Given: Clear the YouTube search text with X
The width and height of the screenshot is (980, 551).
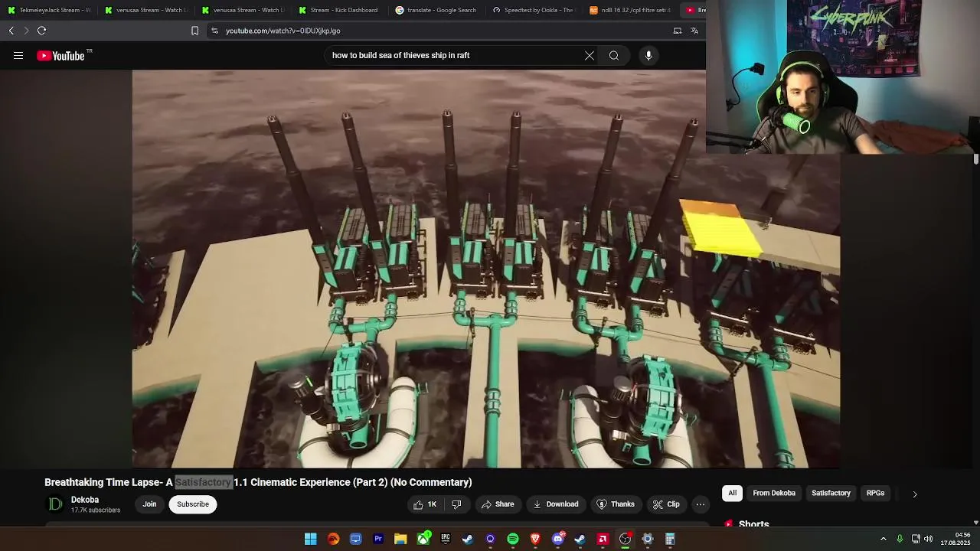Looking at the screenshot, I should tap(590, 55).
